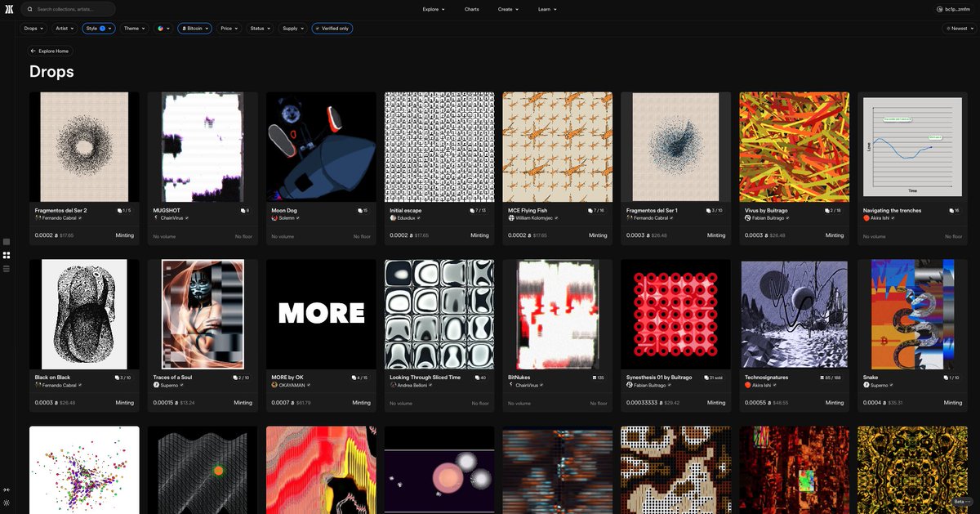Open the Explore menu

[434, 9]
